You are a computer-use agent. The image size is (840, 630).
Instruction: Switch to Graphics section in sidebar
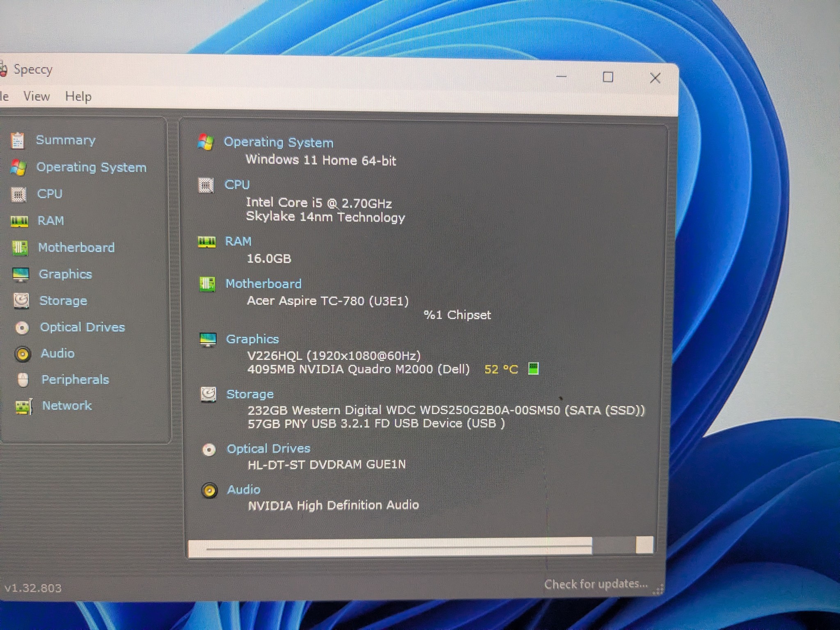click(x=65, y=274)
